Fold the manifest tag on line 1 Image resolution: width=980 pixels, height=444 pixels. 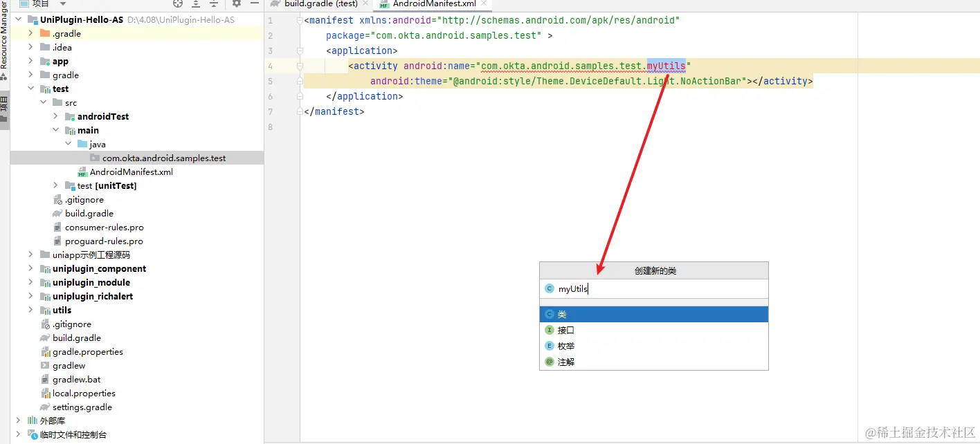click(300, 21)
